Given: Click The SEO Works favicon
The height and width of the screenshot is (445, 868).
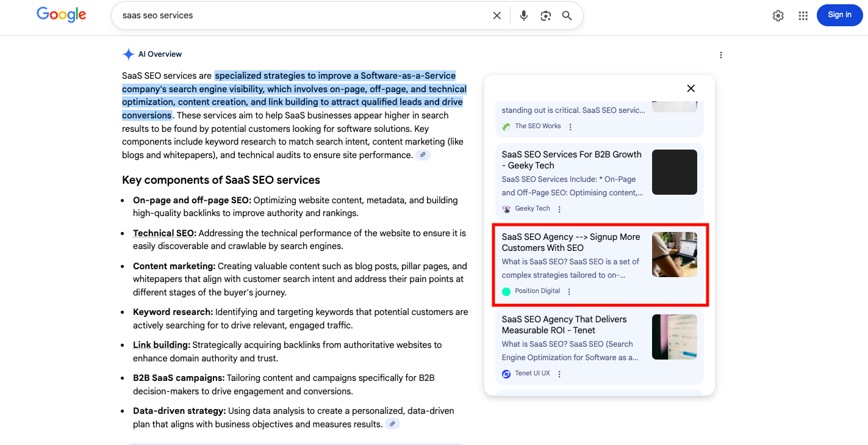Looking at the screenshot, I should pyautogui.click(x=506, y=126).
